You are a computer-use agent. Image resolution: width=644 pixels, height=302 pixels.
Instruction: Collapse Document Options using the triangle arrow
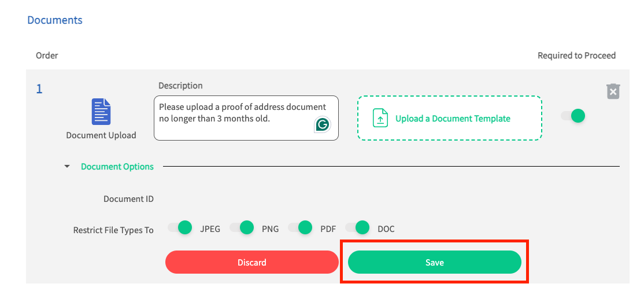coord(68,167)
